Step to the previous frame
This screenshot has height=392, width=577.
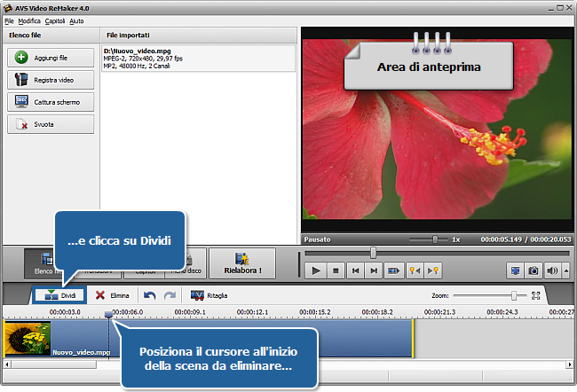point(355,270)
